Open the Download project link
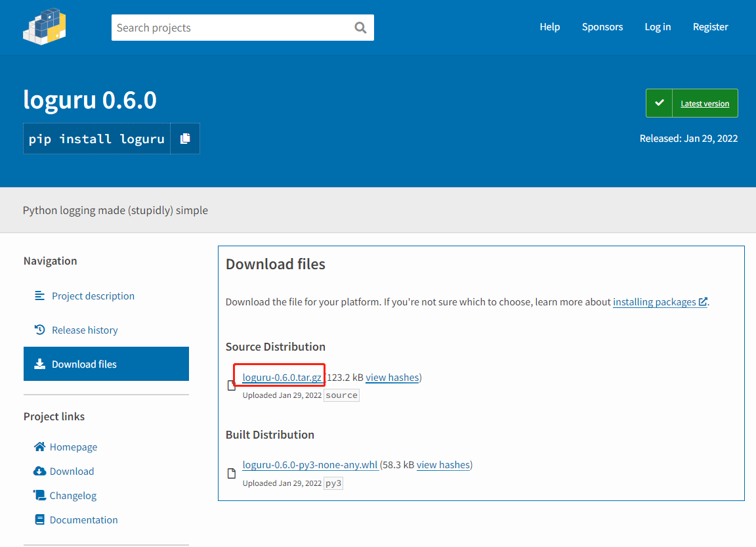Screen dimensions: 756x547 click(72, 471)
